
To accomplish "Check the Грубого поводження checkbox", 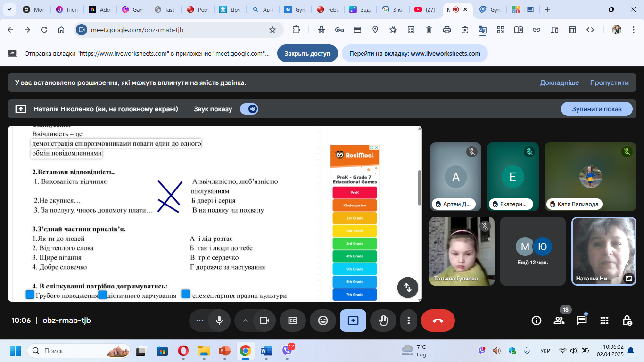I will point(30,295).
